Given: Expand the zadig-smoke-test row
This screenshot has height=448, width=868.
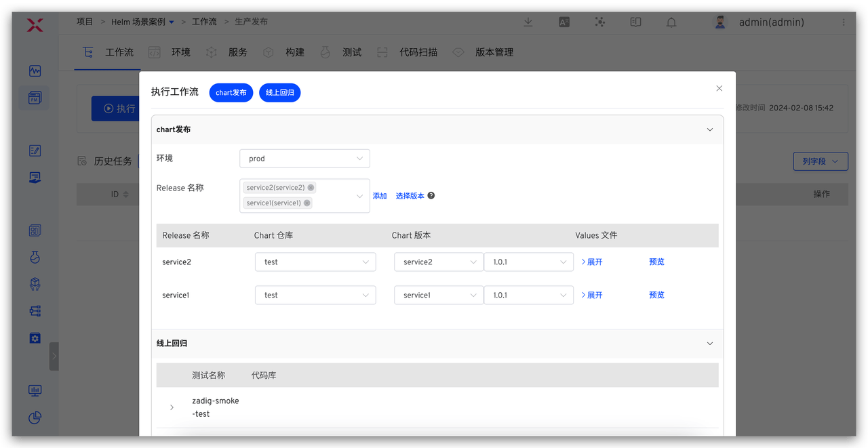Looking at the screenshot, I should (x=172, y=407).
